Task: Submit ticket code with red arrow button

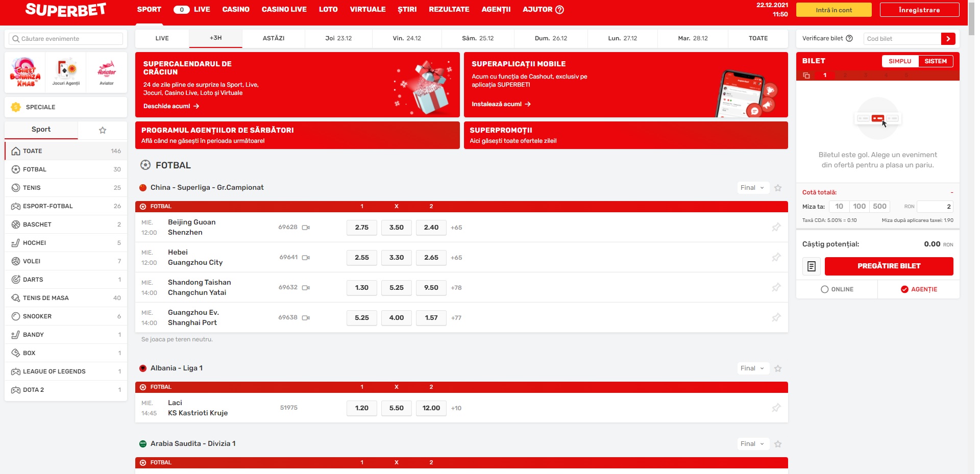Action: point(948,38)
